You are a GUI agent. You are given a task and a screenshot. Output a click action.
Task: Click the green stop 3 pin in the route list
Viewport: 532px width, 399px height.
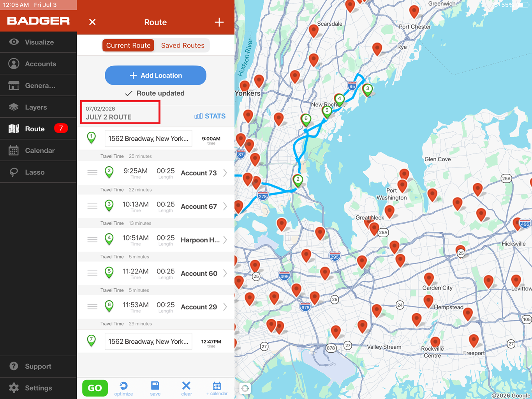pyautogui.click(x=109, y=206)
